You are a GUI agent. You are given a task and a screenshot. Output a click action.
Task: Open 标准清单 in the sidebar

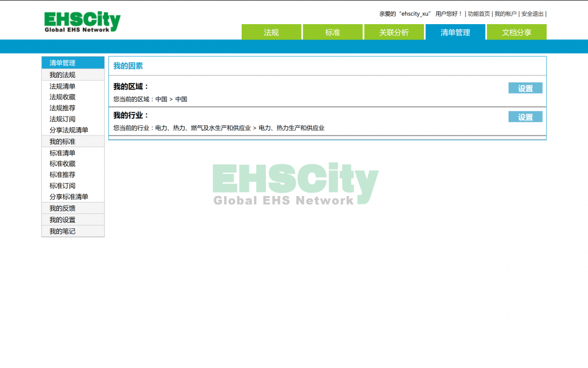[x=63, y=153]
